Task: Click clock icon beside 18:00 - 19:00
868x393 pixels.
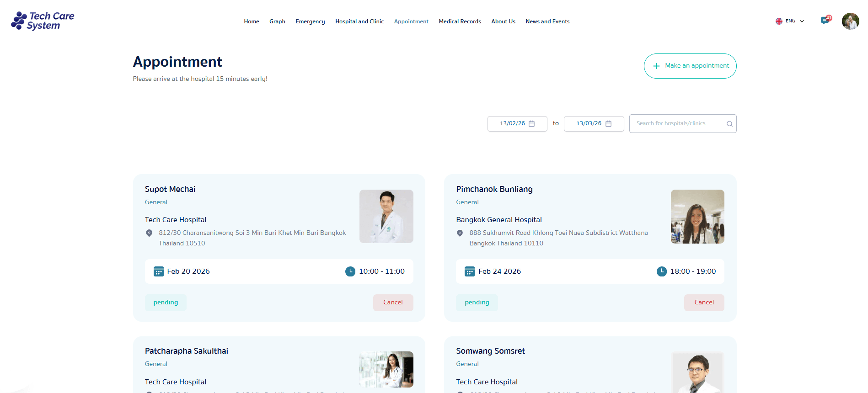Action: [661, 271]
